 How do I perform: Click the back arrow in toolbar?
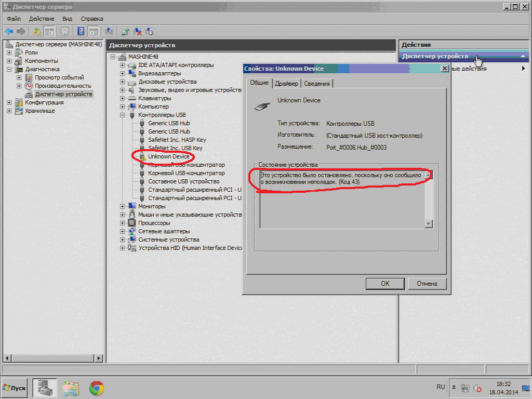[x=9, y=31]
